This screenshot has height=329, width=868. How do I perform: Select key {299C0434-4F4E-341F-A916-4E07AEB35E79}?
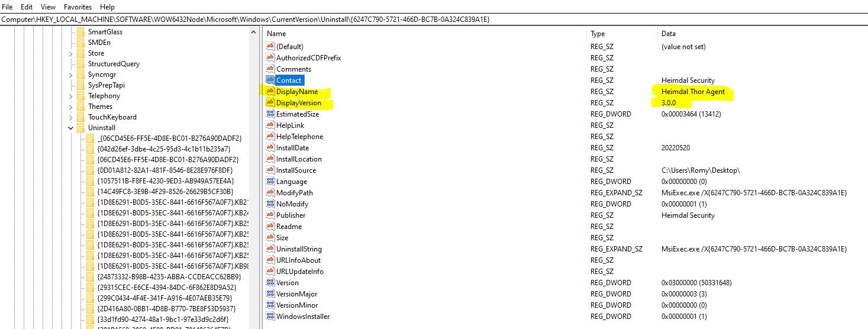tap(164, 298)
